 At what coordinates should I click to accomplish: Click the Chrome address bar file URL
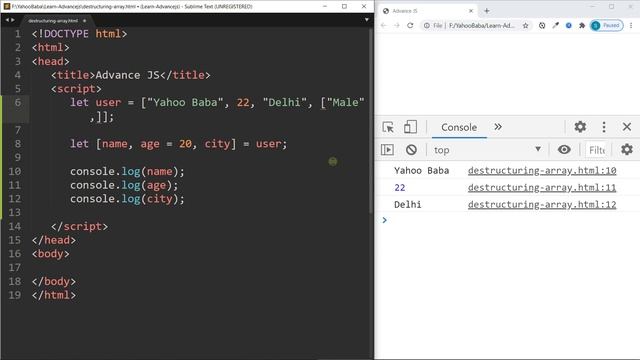coord(481,25)
